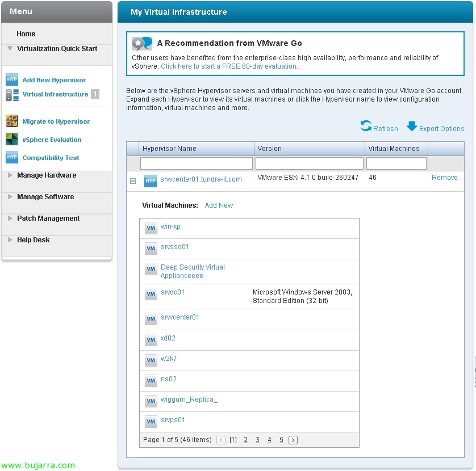Viewport: 476px width, 471px height.
Task: Click the next page arrow button
Action: [x=293, y=440]
